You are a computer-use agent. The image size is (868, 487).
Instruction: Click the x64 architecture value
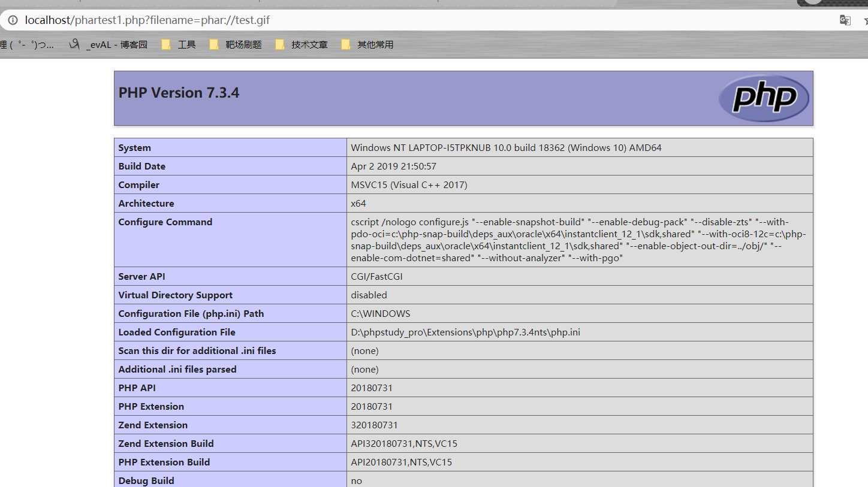click(x=358, y=204)
